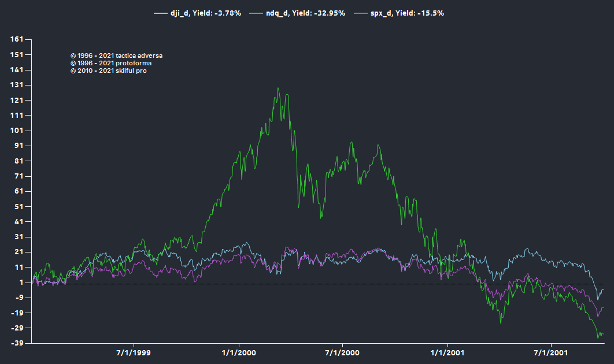Click the light blue dji_d legend line marker
The image size is (614, 364).
[160, 13]
